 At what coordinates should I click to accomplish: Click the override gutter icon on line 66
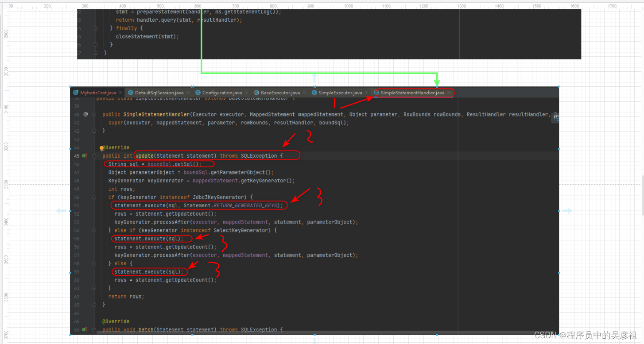85,330
